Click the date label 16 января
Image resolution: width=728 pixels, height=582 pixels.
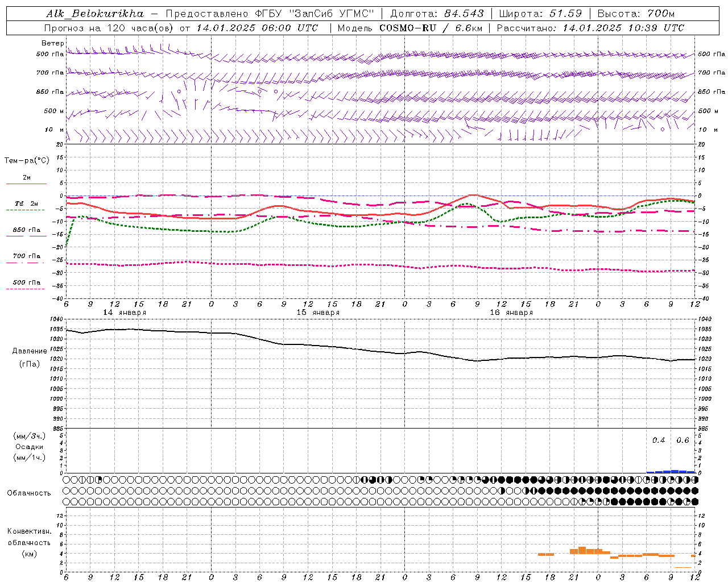pos(511,313)
